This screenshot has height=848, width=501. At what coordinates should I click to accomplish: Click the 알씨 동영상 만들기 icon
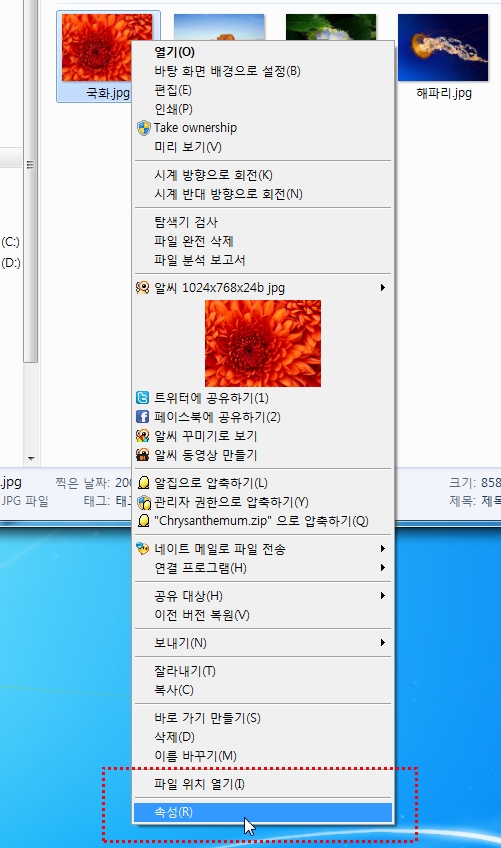point(142,455)
